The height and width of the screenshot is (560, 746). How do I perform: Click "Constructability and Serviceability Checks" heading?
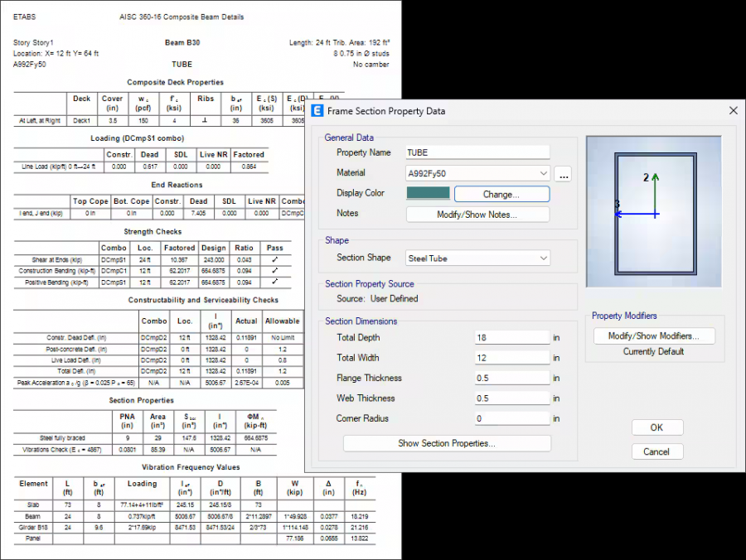[x=203, y=300]
